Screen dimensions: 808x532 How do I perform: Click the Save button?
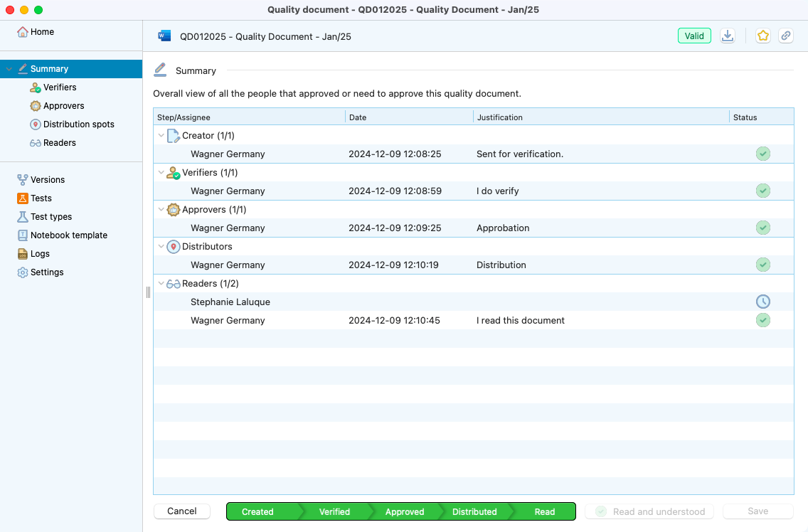[x=758, y=511]
